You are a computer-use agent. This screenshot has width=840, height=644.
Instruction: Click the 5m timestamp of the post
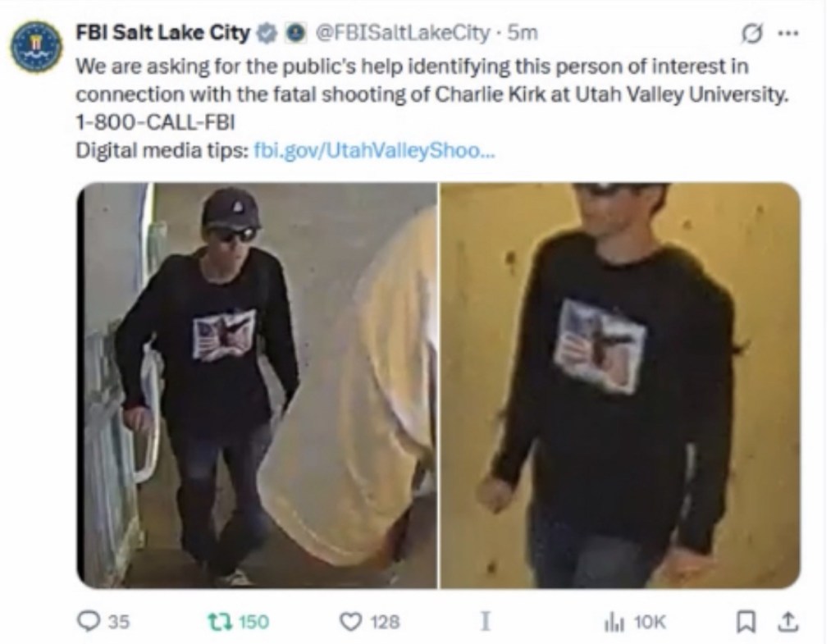pos(522,33)
